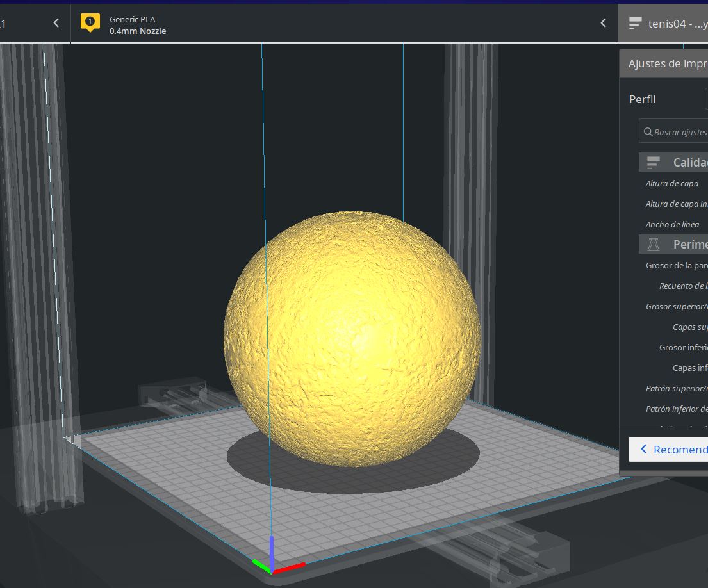Click the Ajustes de impresión panel header
This screenshot has width=708, height=588.
tap(666, 63)
